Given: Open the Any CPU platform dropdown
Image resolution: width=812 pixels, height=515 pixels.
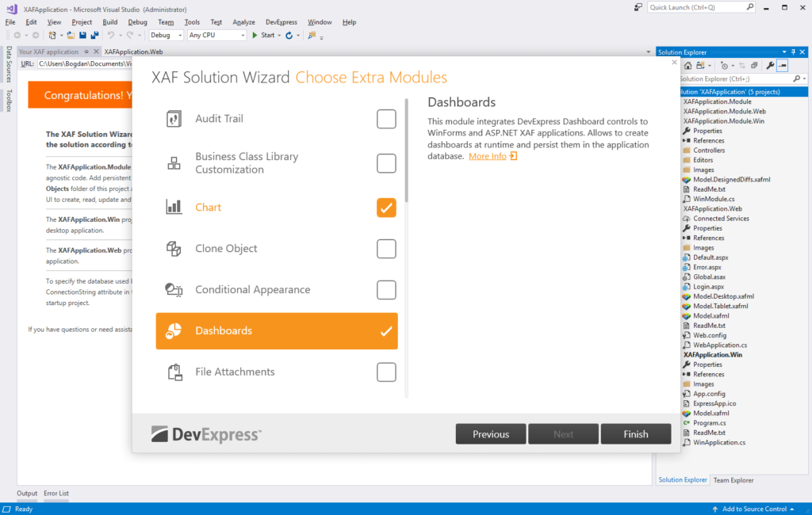Looking at the screenshot, I should [x=213, y=35].
